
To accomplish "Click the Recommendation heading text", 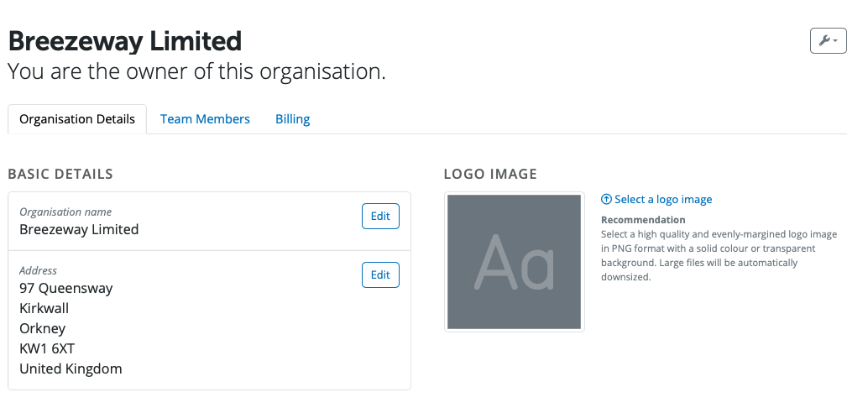I will coord(643,220).
